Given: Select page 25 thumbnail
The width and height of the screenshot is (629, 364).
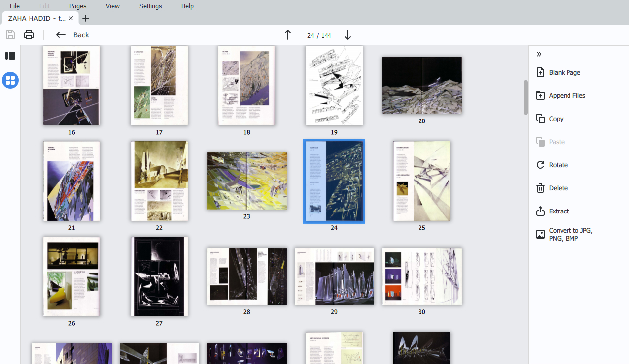Looking at the screenshot, I should 422,181.
